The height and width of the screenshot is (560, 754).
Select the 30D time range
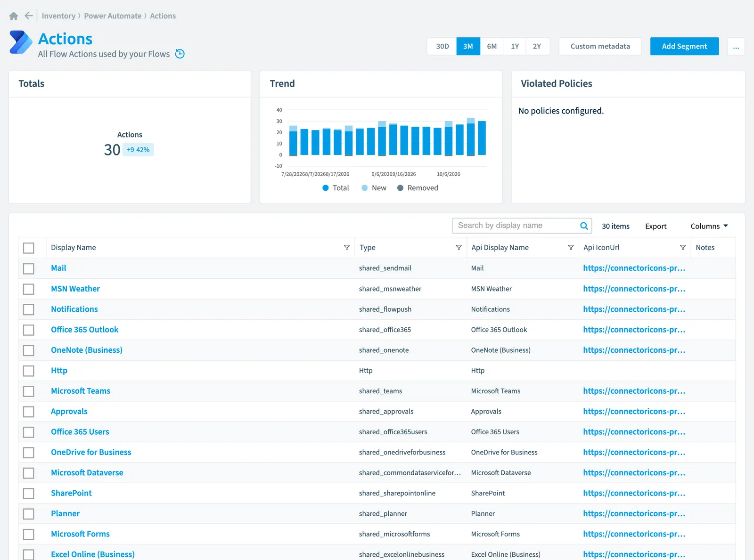click(443, 46)
